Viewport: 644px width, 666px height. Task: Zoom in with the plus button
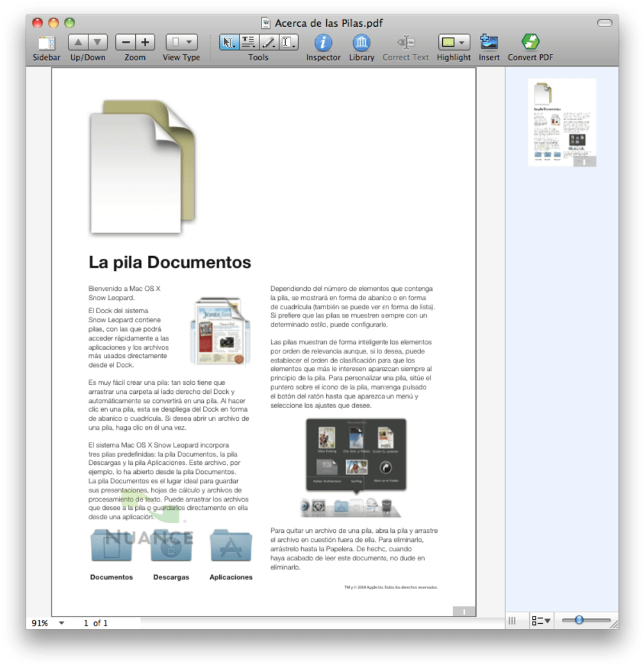coord(144,42)
